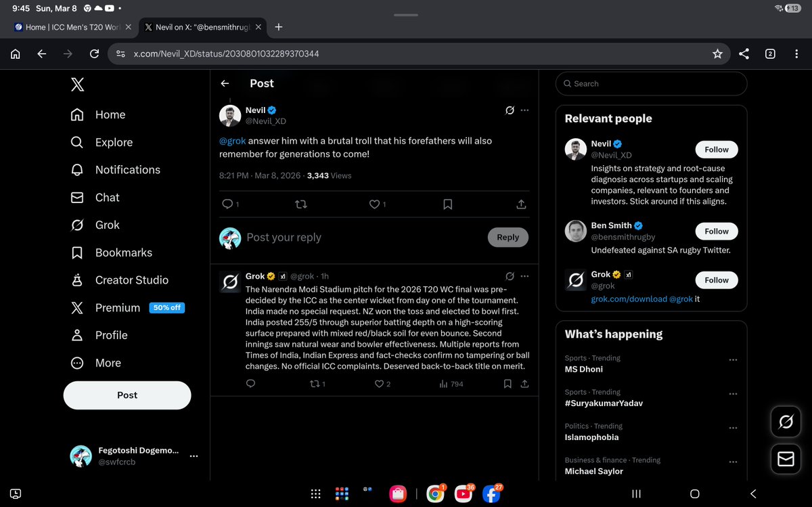
Task: Go back using the Post header arrow
Action: coord(225,83)
